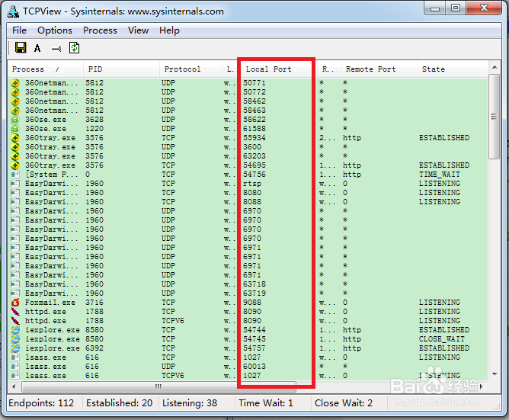Click the horizontal scrollbar thumb
Screen dimensions: 509x420
[158, 386]
